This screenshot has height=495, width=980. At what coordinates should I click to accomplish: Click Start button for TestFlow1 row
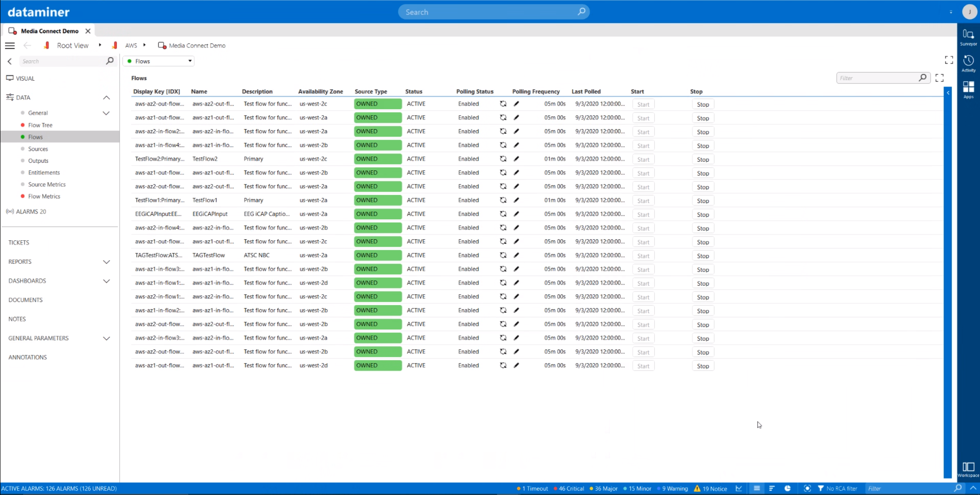coord(643,201)
